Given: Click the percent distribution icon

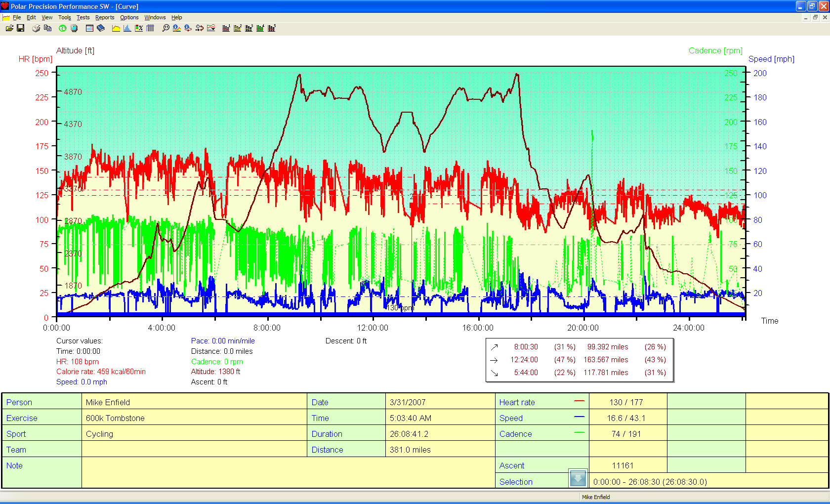Looking at the screenshot, I should coord(139,28).
